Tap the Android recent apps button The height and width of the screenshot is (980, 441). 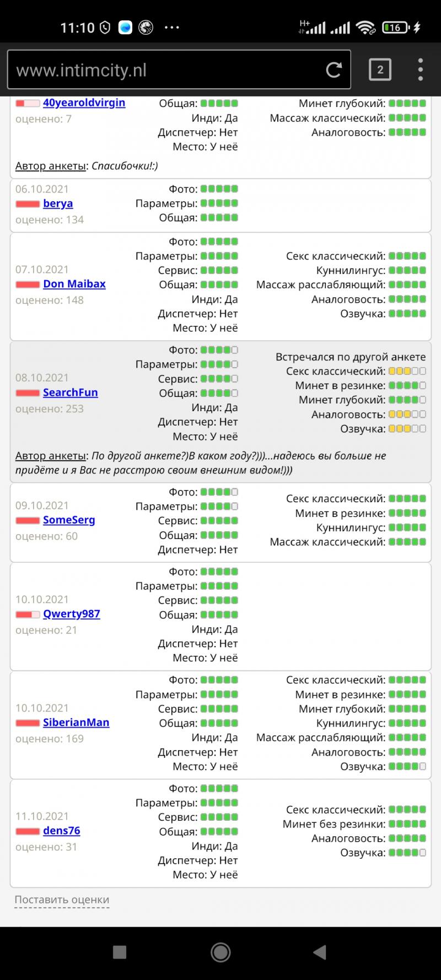120,952
